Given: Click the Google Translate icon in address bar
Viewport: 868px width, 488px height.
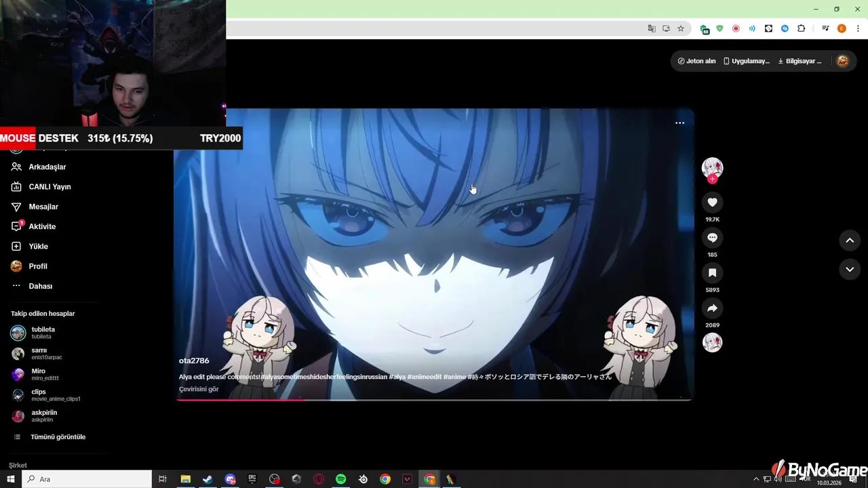Looking at the screenshot, I should tap(652, 28).
